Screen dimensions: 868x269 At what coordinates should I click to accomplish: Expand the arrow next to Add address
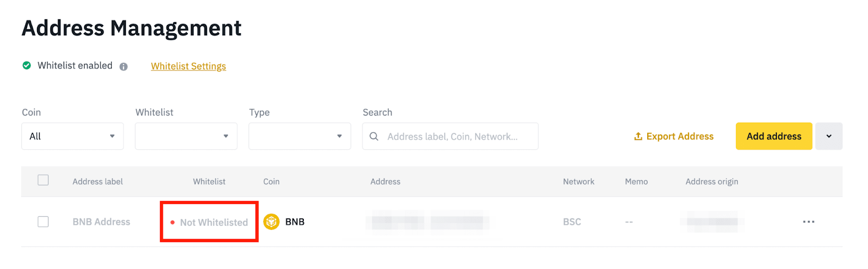(828, 136)
